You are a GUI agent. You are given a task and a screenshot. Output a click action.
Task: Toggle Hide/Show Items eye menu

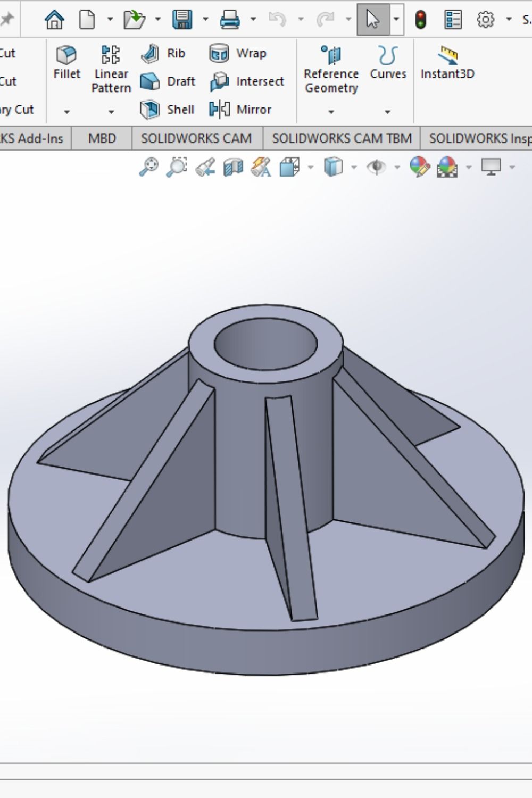pyautogui.click(x=377, y=166)
